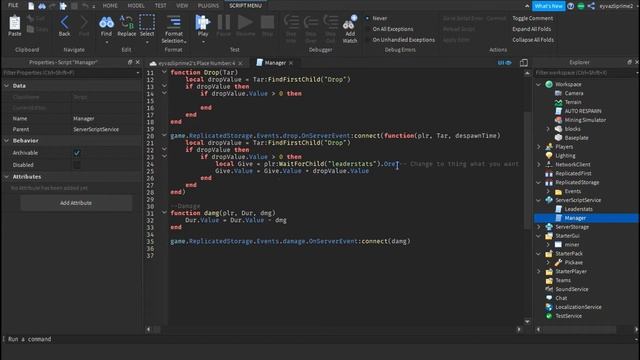
Task: Switch to the MODEL ribbon tab
Action: [136, 6]
